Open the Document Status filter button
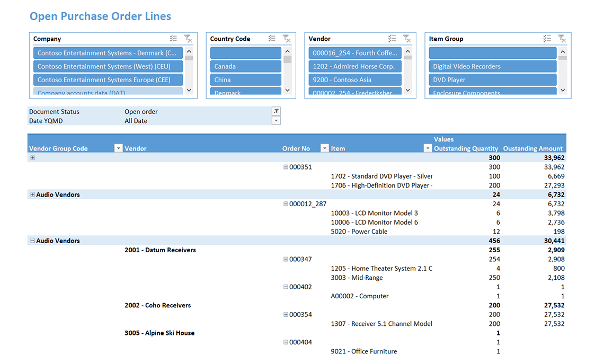The height and width of the screenshot is (364, 604). [276, 111]
